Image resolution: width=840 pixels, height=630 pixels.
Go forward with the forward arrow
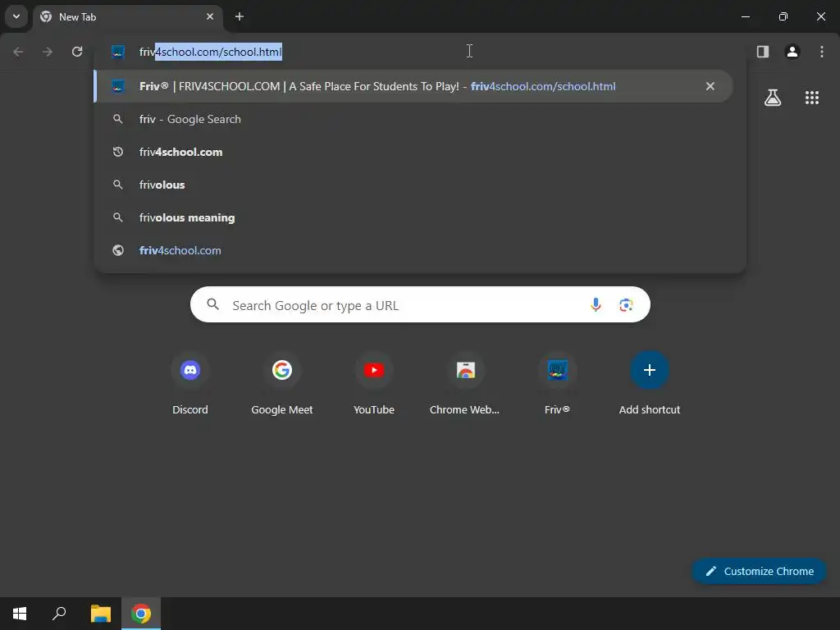(x=48, y=52)
